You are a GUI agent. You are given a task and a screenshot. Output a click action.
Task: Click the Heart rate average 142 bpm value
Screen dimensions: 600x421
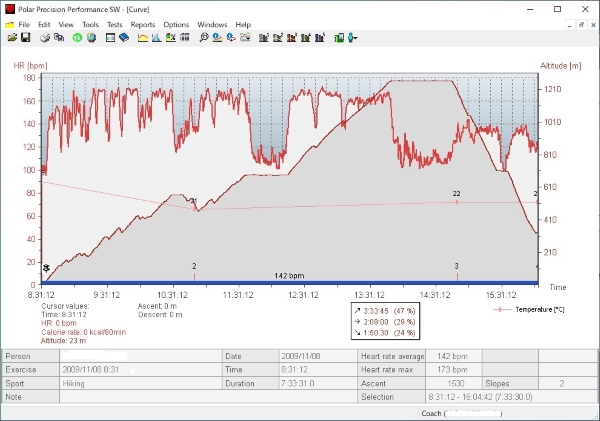click(453, 356)
